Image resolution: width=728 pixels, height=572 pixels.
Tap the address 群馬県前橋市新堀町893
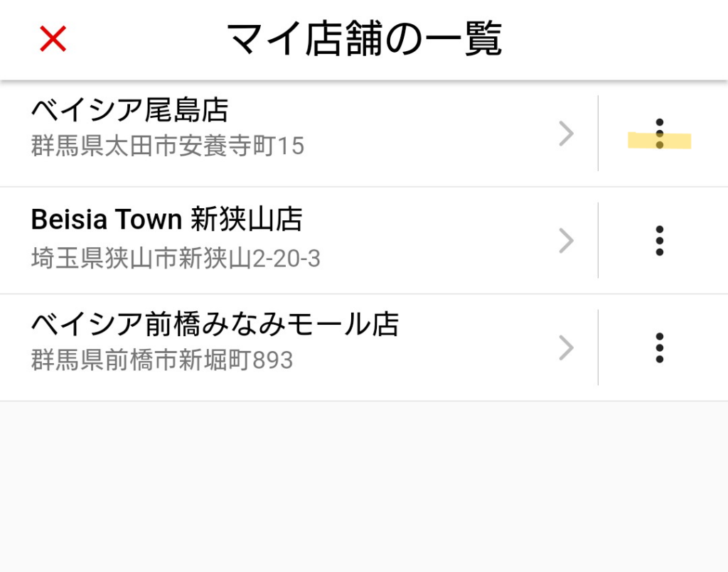coord(162,360)
